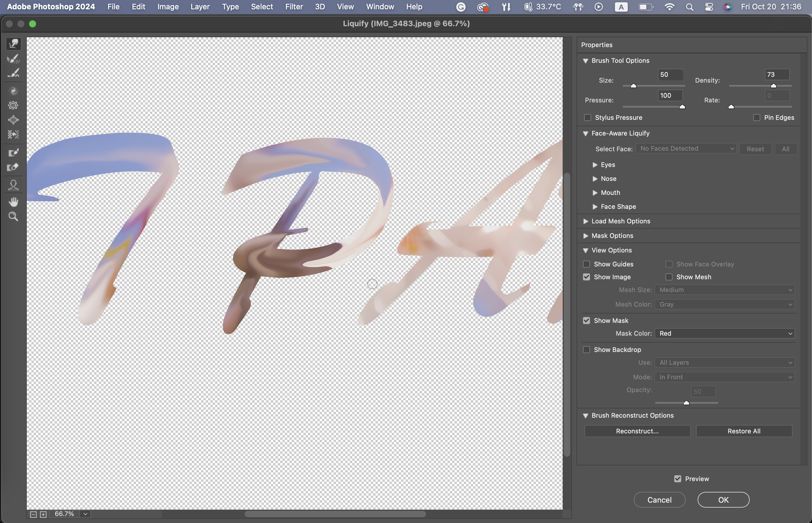This screenshot has width=812, height=523.
Task: Select the Zoom magnifier tool
Action: click(14, 216)
